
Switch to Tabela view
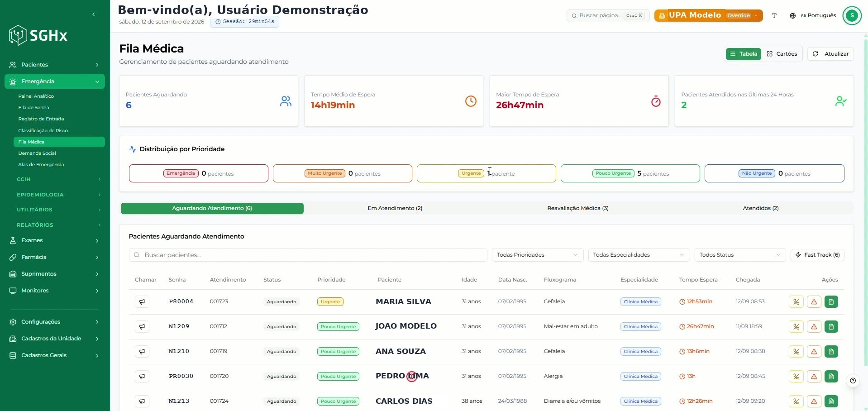click(744, 54)
